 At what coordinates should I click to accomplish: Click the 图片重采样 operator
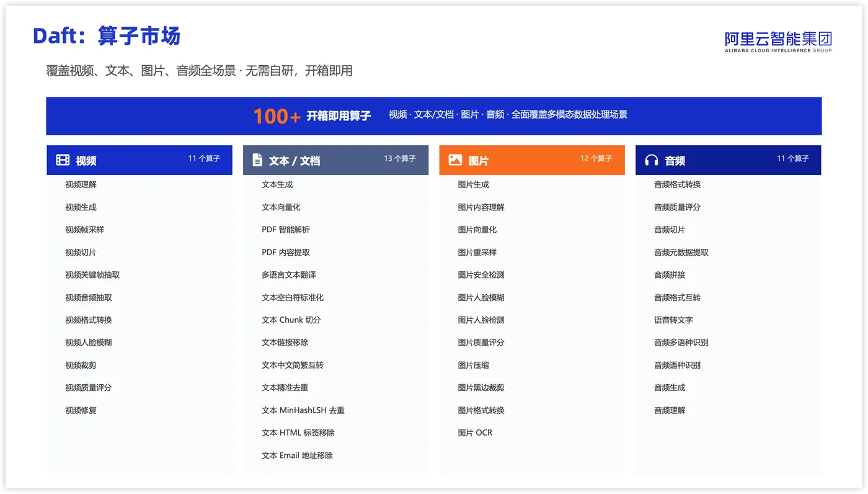[477, 253]
